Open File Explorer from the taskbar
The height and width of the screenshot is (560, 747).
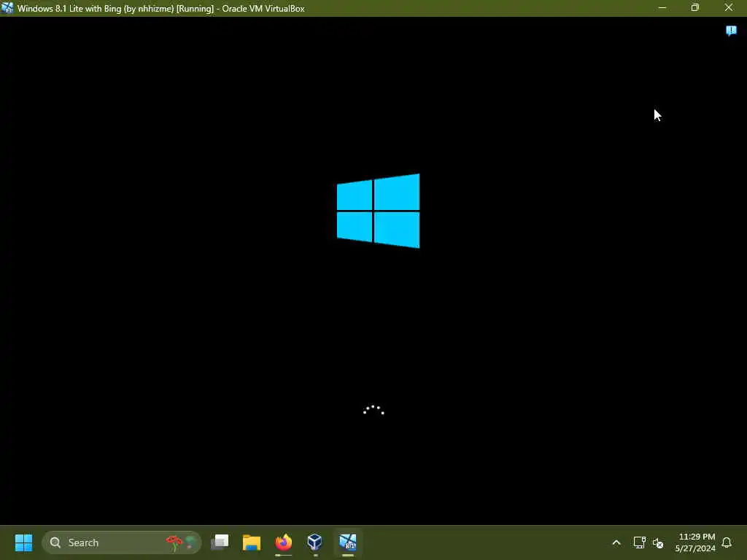(x=252, y=542)
